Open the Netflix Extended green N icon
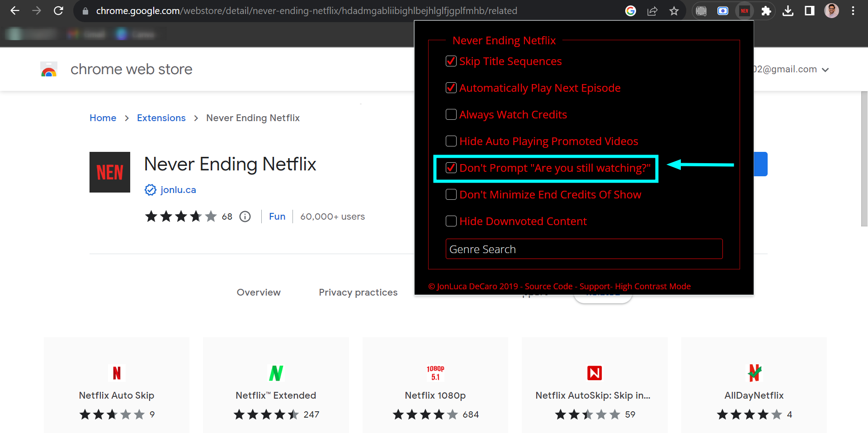The height and width of the screenshot is (433, 868). pos(276,373)
